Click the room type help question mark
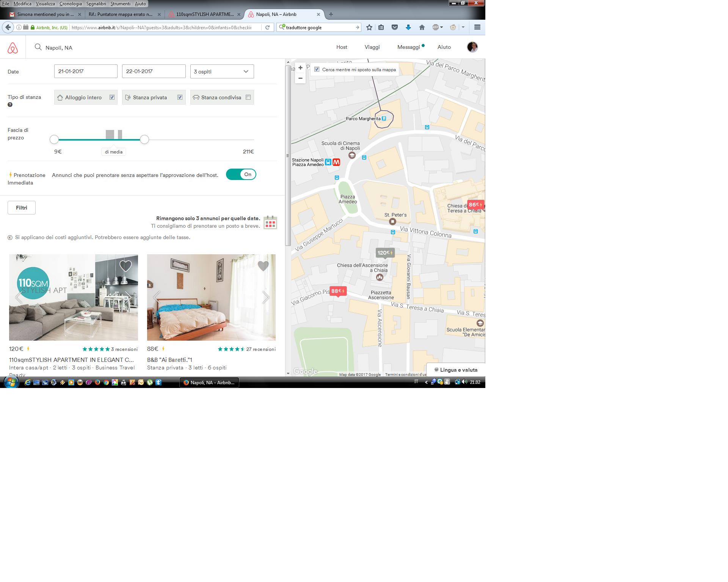This screenshot has width=728, height=582. [10, 105]
